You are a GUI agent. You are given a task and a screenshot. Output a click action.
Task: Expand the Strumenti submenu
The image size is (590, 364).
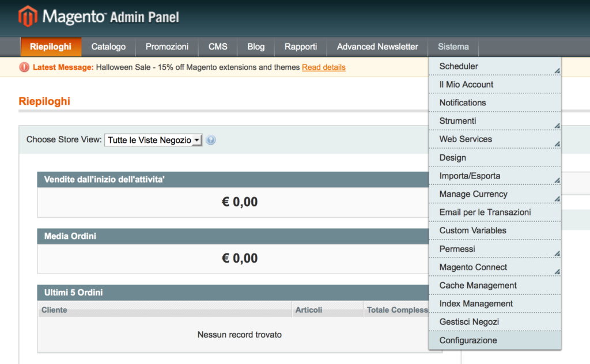click(495, 121)
